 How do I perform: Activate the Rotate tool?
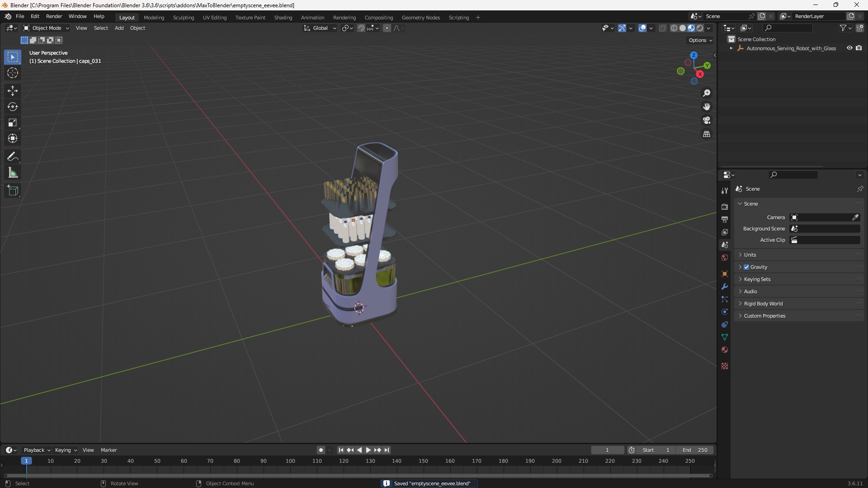13,107
